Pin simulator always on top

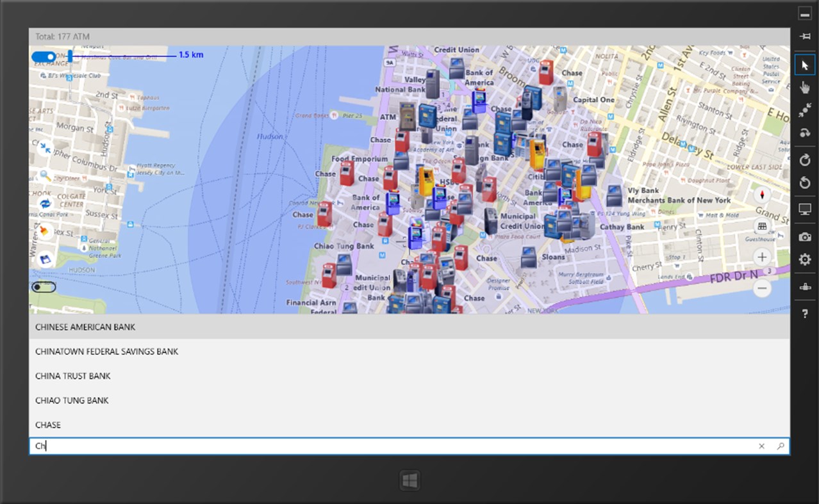tap(805, 37)
